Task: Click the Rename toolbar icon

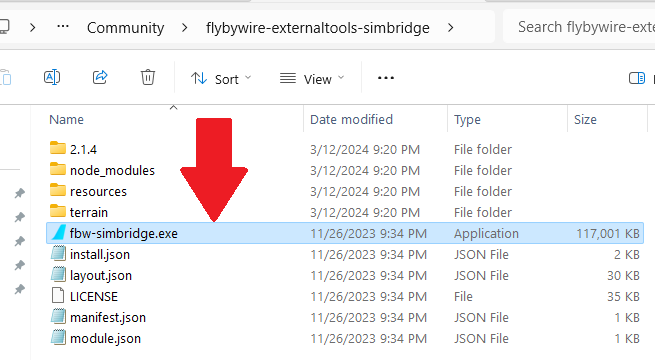Action: [x=52, y=77]
